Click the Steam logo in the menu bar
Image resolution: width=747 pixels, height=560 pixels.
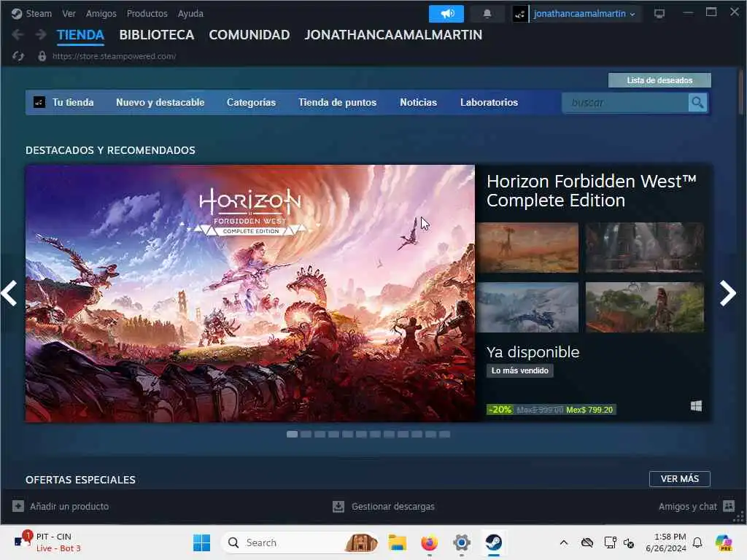click(17, 14)
